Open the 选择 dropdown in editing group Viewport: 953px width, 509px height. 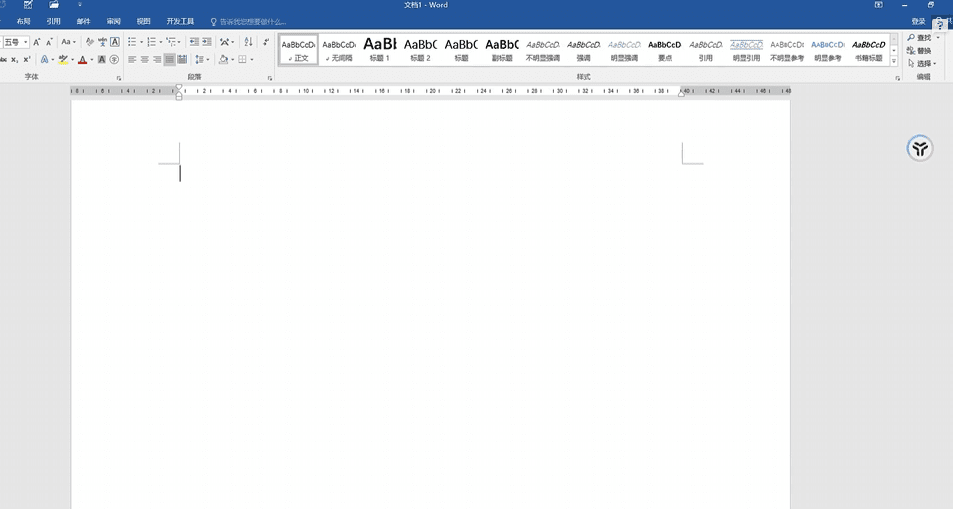coord(923,63)
